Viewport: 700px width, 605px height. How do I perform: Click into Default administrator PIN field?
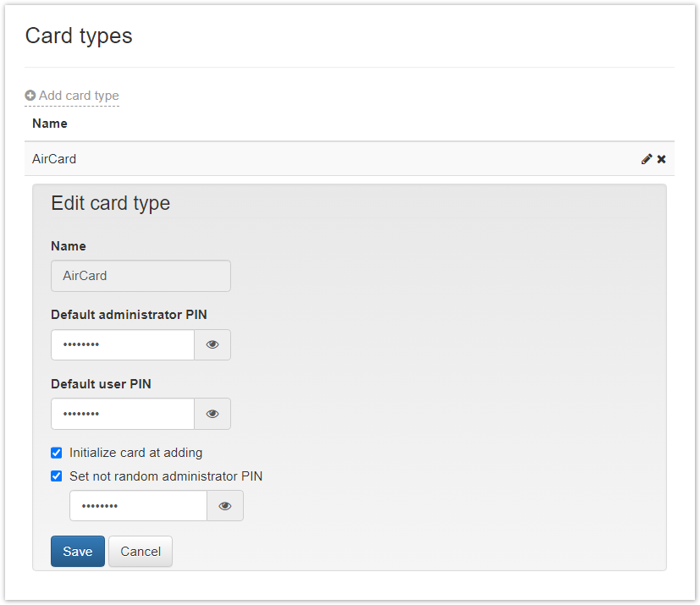pyautogui.click(x=123, y=344)
